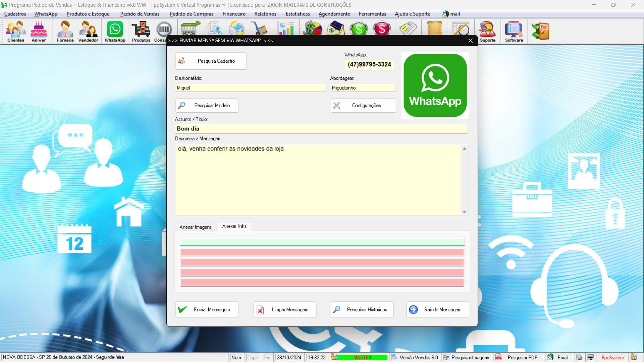Expand Financeiro menu dropdown
644x362 pixels.
234,14
